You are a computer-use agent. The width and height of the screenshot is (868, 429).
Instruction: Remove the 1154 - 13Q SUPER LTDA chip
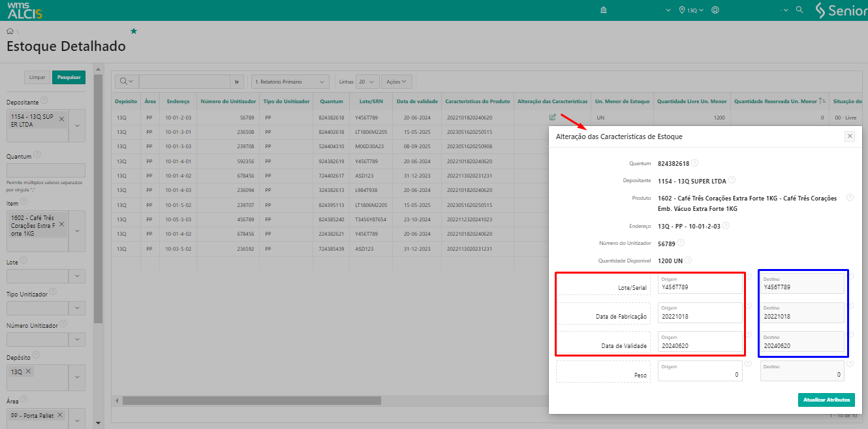(x=61, y=119)
